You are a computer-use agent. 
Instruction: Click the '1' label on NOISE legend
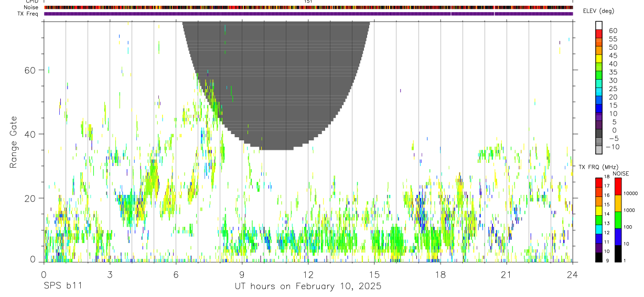click(x=625, y=261)
